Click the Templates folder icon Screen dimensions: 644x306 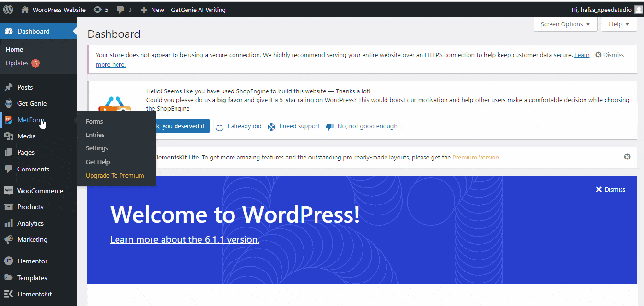tap(9, 278)
